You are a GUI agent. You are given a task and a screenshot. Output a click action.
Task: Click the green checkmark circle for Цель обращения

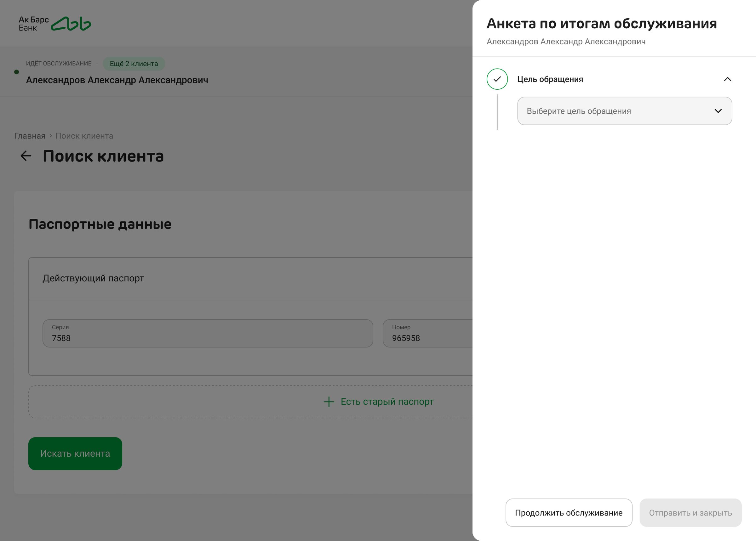click(x=497, y=79)
